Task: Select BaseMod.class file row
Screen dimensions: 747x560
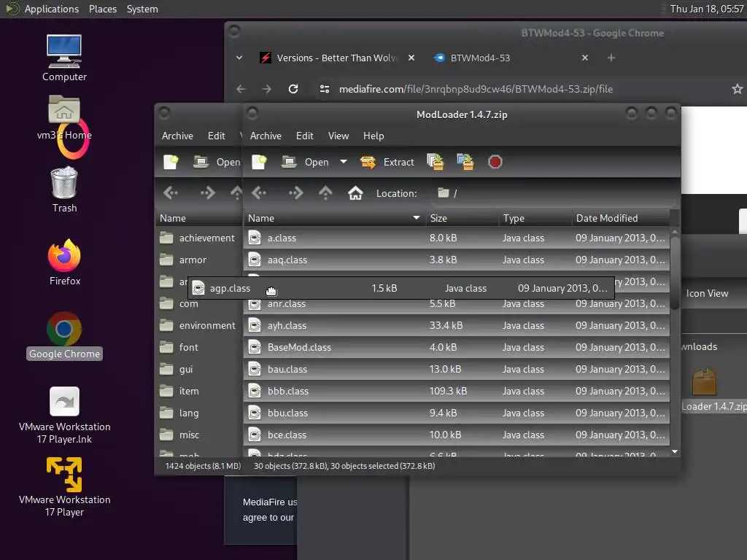Action: 457,347
